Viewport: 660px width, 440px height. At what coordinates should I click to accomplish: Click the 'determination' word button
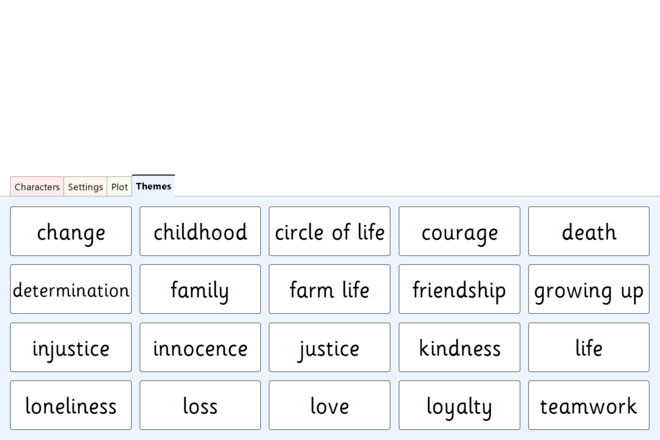point(71,290)
